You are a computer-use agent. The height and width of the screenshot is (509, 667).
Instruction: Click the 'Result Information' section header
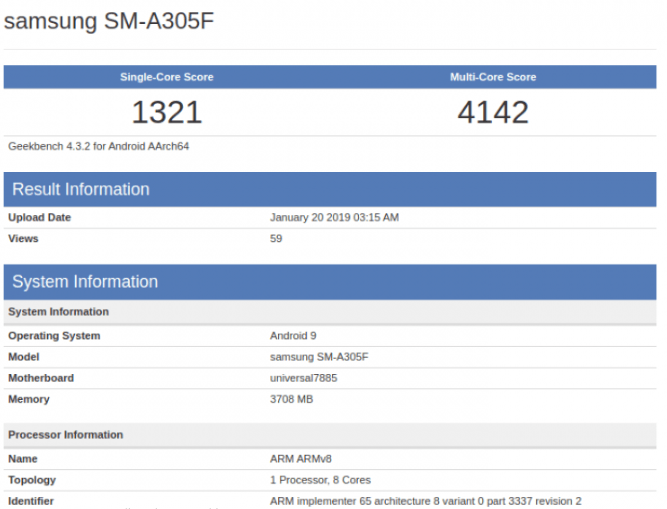(330, 189)
